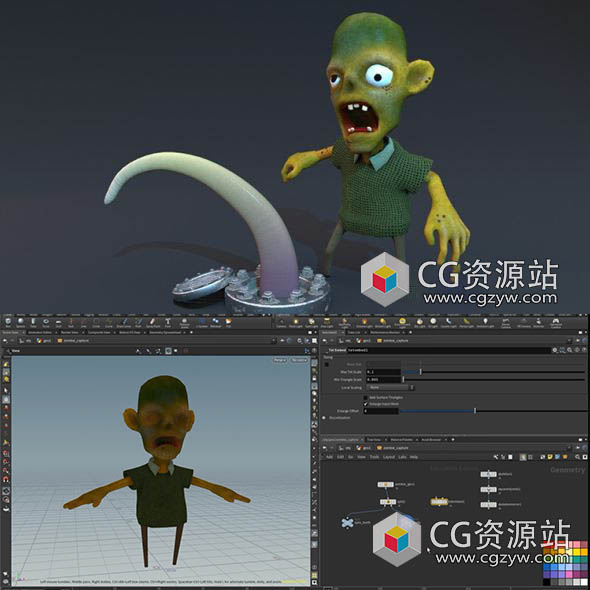Add a Stereo Camera from shelf
Screen dimensions: 590x590
point(505,323)
